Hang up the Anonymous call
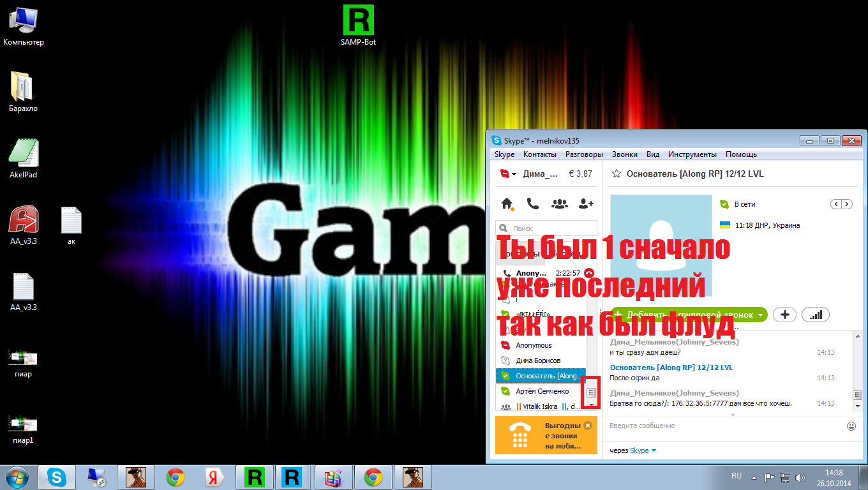This screenshot has height=490, width=868. pyautogui.click(x=589, y=273)
